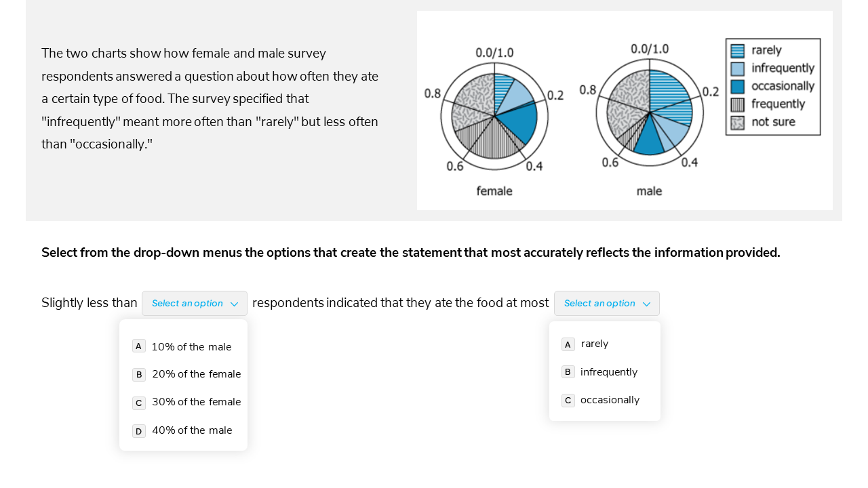
Task: Click the female label under the left chart
Action: tap(494, 191)
